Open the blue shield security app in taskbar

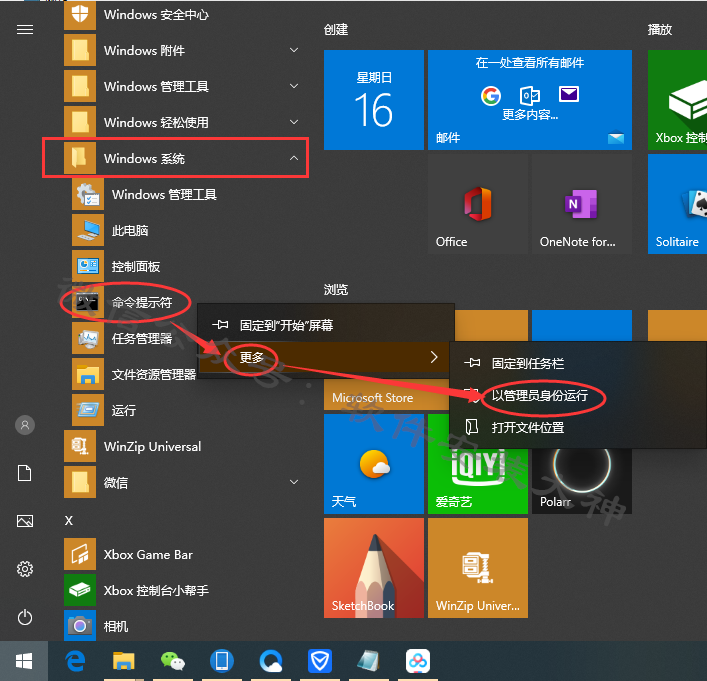click(x=320, y=661)
